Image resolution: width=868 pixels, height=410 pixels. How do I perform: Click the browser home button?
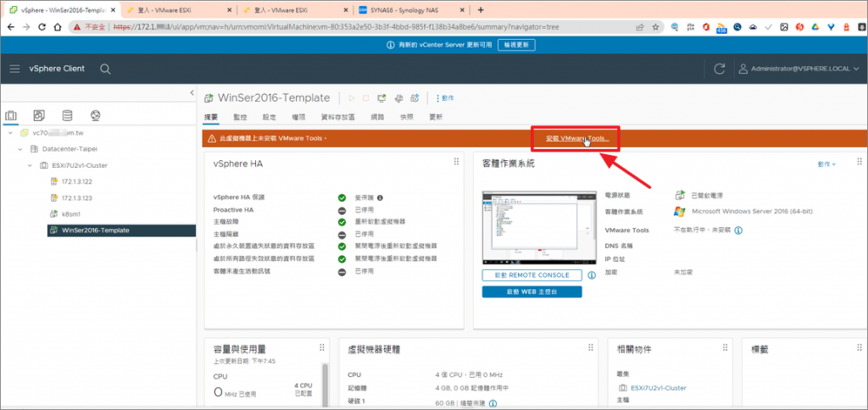(x=57, y=26)
